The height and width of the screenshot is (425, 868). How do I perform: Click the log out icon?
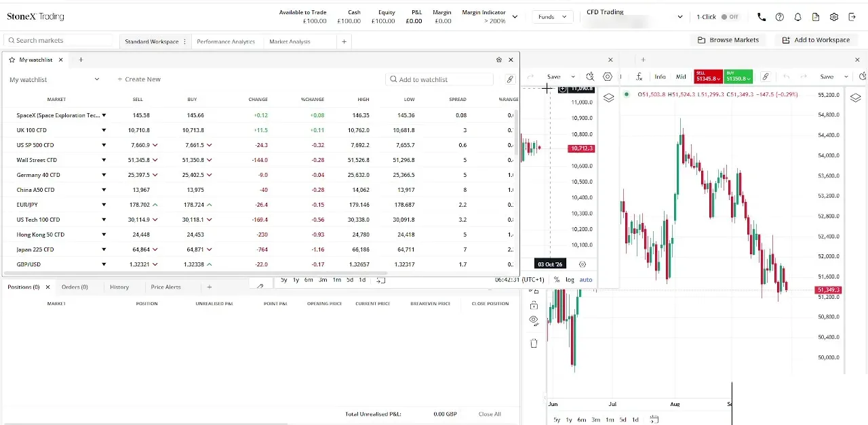tap(852, 17)
